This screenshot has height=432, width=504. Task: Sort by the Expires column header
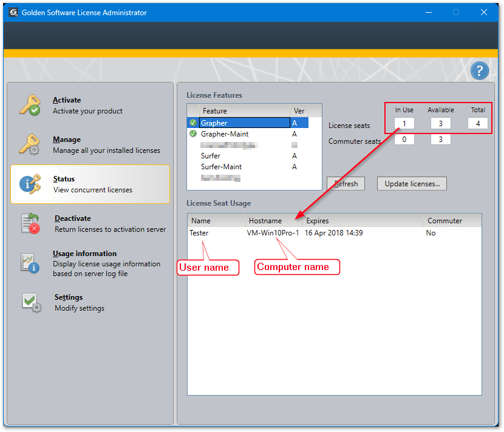(x=363, y=221)
